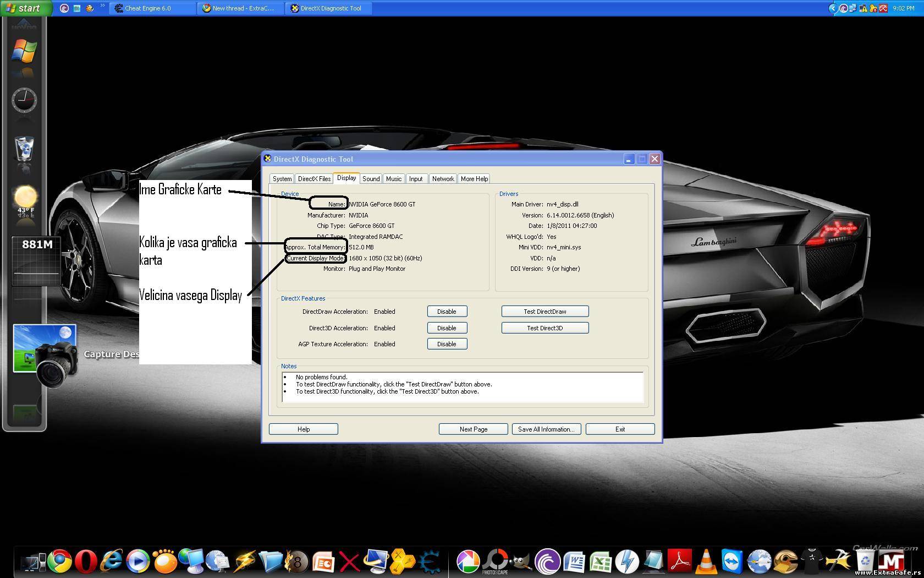
Task: Click the Exit button
Action: (x=620, y=429)
